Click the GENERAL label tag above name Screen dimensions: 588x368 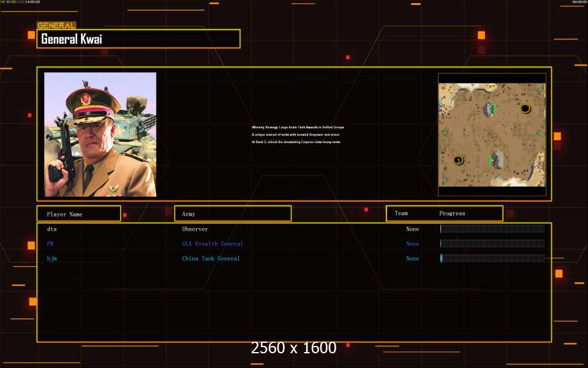coord(56,26)
